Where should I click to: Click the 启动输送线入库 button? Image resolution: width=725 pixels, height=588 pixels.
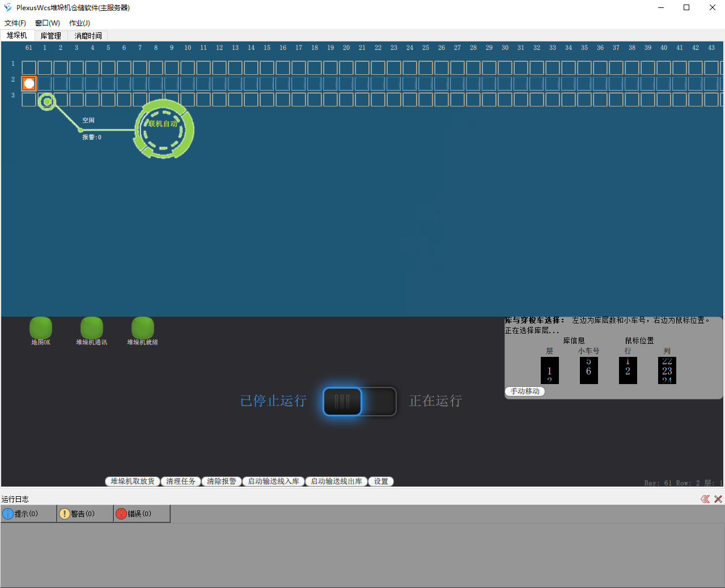[274, 482]
